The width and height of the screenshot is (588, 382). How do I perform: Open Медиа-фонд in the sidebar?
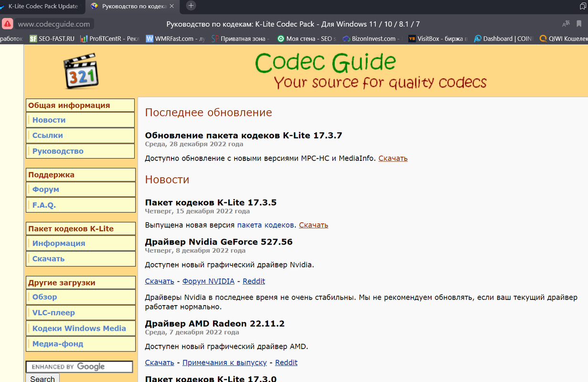(x=80, y=344)
